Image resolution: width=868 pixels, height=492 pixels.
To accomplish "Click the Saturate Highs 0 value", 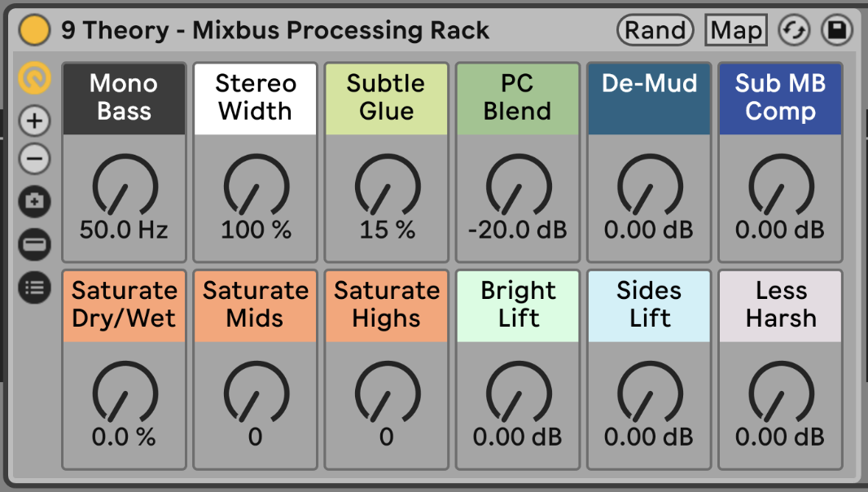I will coord(387,437).
